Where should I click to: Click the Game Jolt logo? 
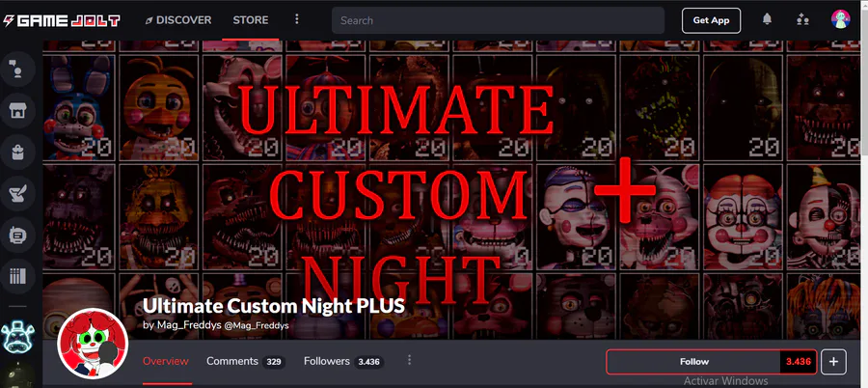[x=62, y=21]
